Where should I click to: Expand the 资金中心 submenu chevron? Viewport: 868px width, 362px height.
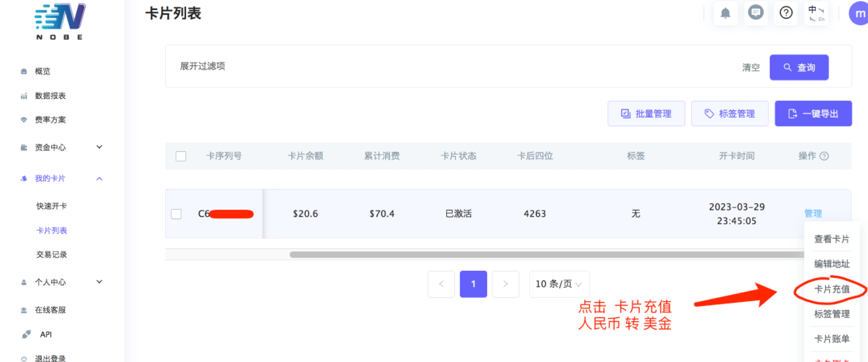(99, 147)
